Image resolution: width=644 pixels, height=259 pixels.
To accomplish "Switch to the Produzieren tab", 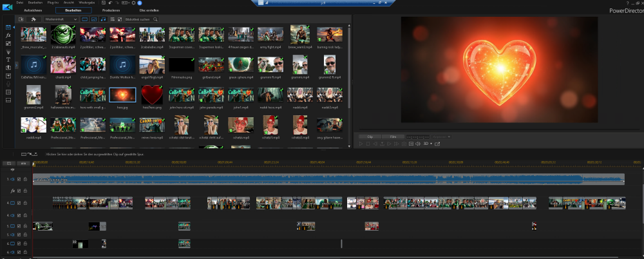I will coord(111,10).
